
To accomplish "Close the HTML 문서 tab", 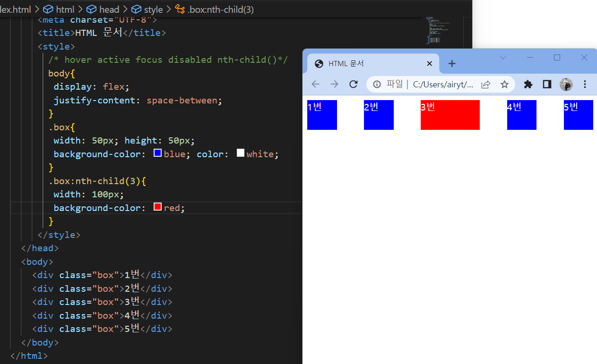I will coord(429,64).
